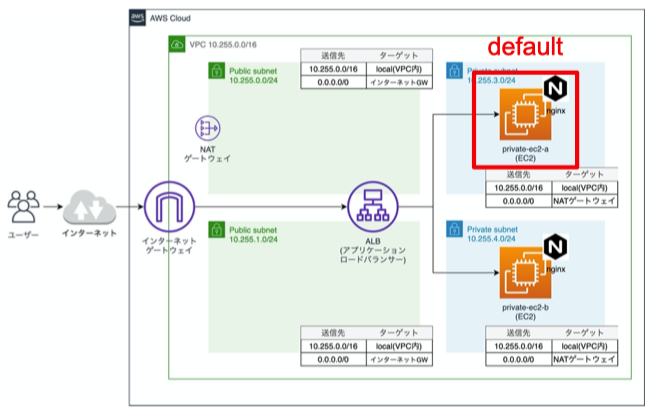Select local(VPC内) cell in Public subnet 10.255.1.0/24 table
This screenshot has width=652, height=416.
click(x=399, y=346)
